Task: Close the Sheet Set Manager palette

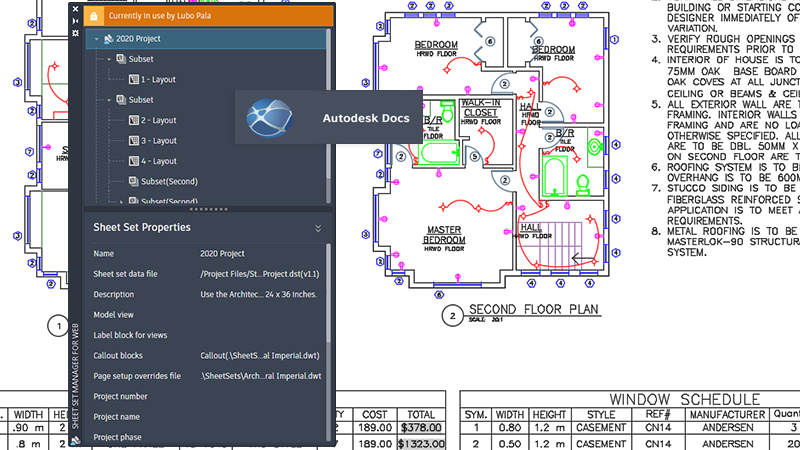Action: 76,9
